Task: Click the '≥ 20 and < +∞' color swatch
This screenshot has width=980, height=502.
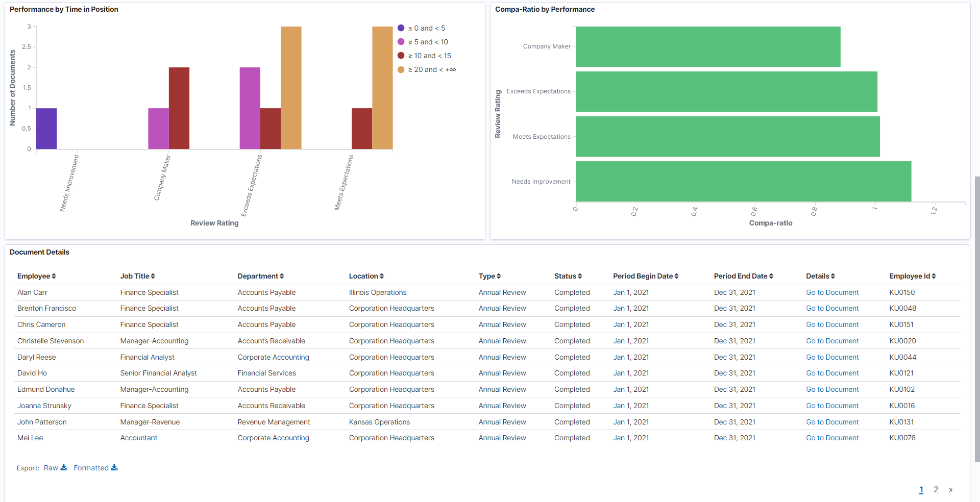Action: tap(401, 69)
